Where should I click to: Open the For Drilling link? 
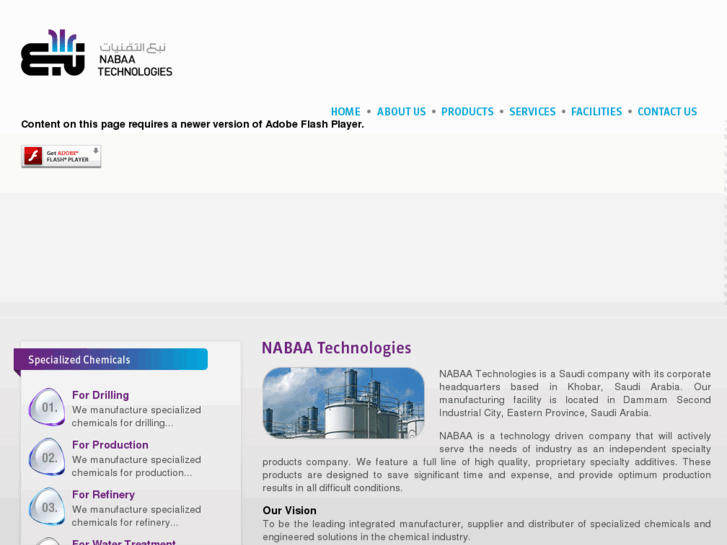click(101, 395)
